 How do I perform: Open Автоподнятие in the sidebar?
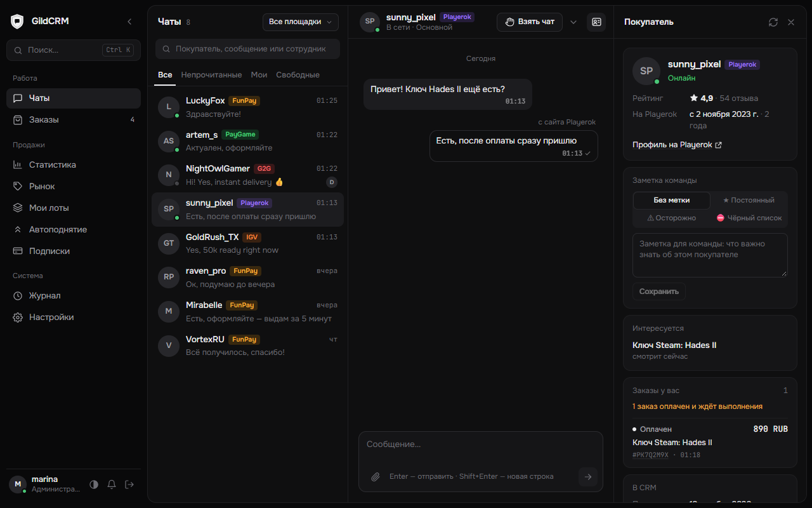point(74,230)
